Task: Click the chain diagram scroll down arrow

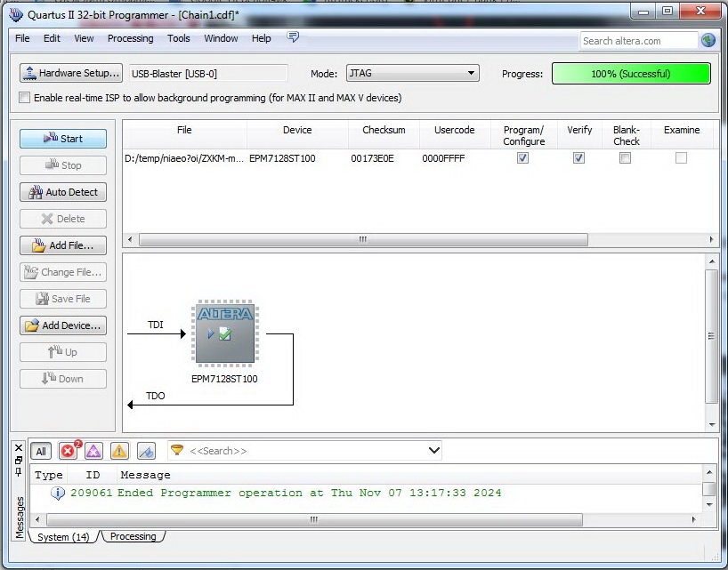Action: point(712,424)
